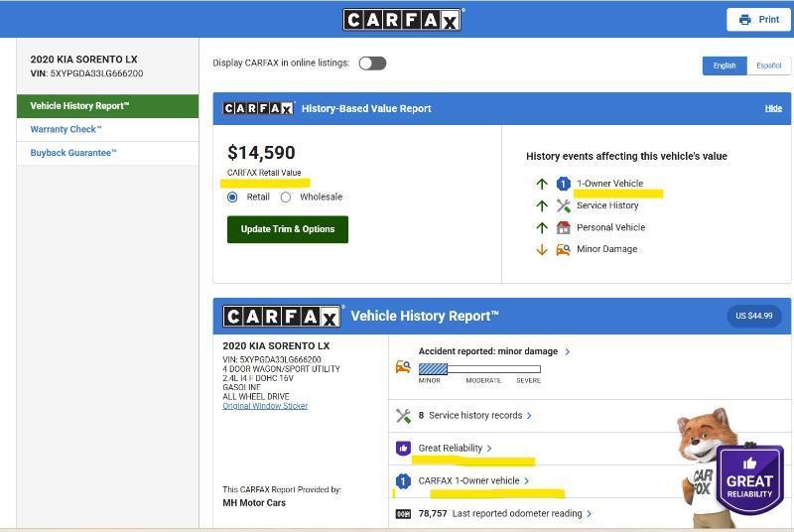Click the odometer icon beside 78,757
Image resolution: width=794 pixels, height=532 pixels.
tap(403, 514)
